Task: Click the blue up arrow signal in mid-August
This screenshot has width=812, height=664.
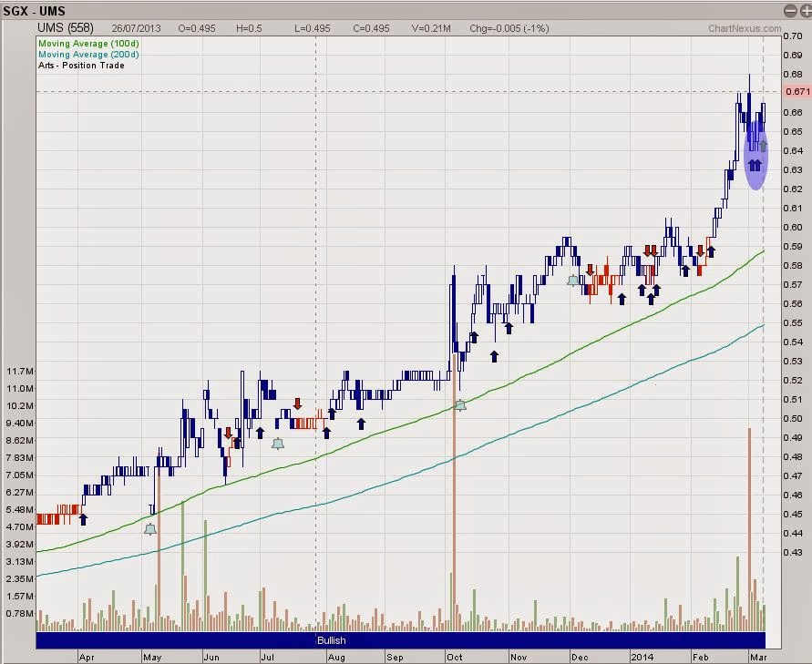Action: 361,424
